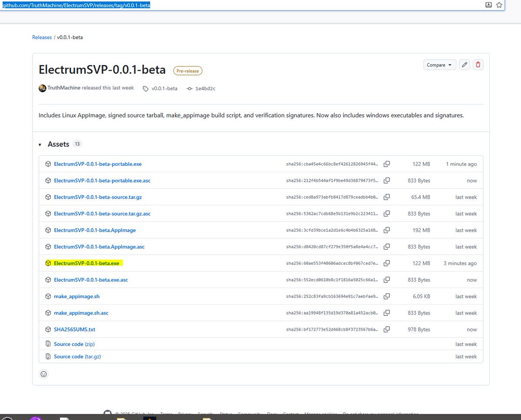Download Source code (zip)

[x=74, y=344]
